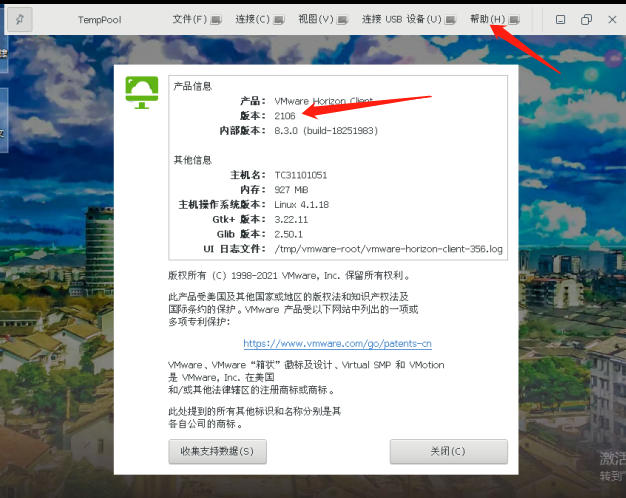Open the vmware.com patents-cn link
This screenshot has width=626, height=498.
point(337,343)
